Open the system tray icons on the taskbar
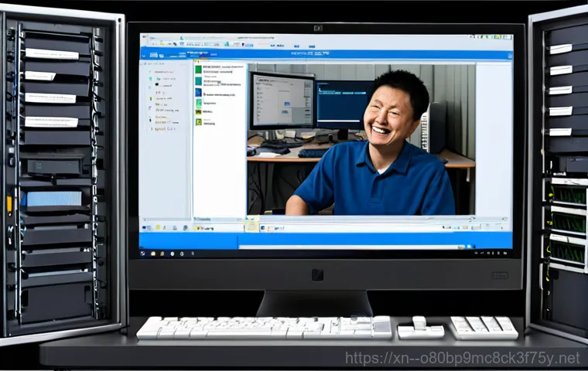Viewport: 588px width, 371px height. 491,254
